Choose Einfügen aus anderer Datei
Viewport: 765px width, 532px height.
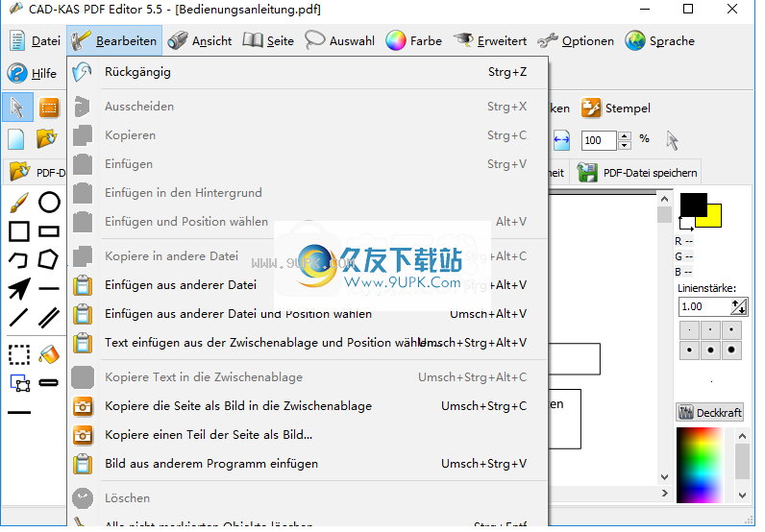point(308,285)
